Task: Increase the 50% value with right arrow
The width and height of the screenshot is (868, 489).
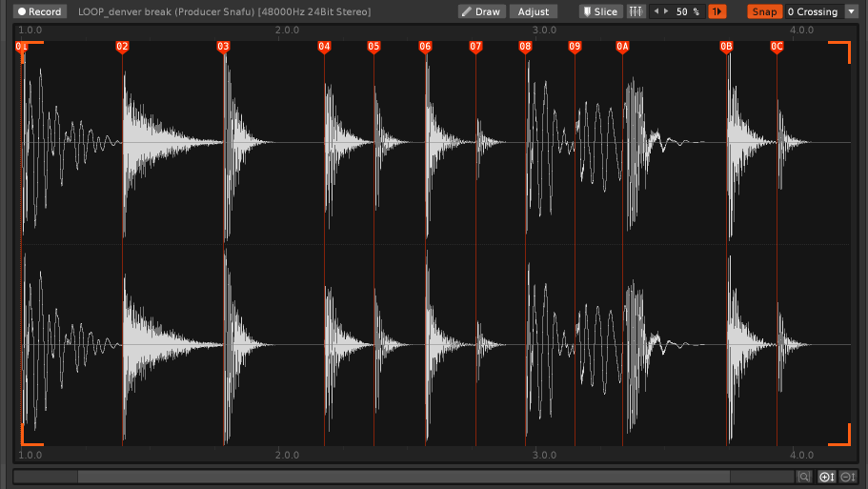Action: click(666, 11)
